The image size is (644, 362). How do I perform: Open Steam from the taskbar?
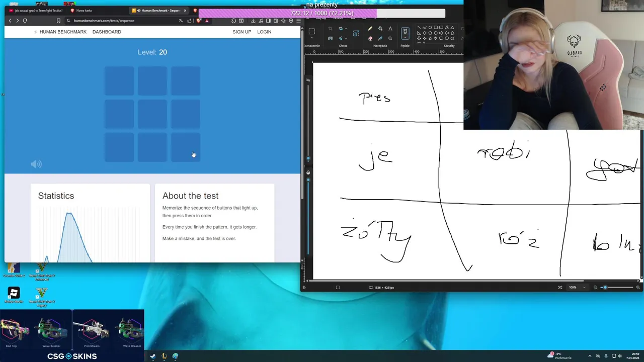152,356
